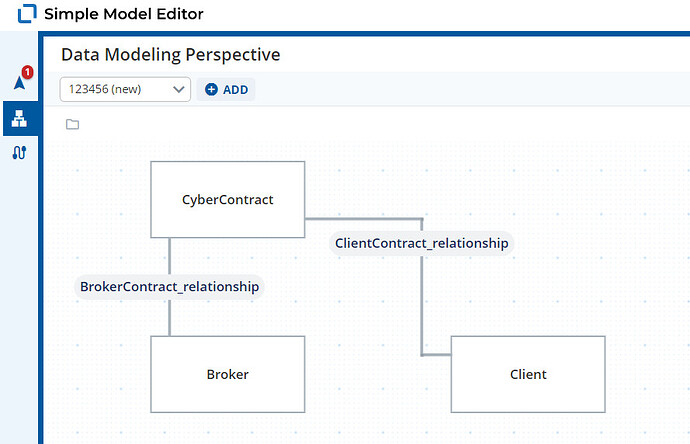Image resolution: width=690 pixels, height=444 pixels.
Task: Open the navigation arrow sidebar icon
Action: [19, 82]
